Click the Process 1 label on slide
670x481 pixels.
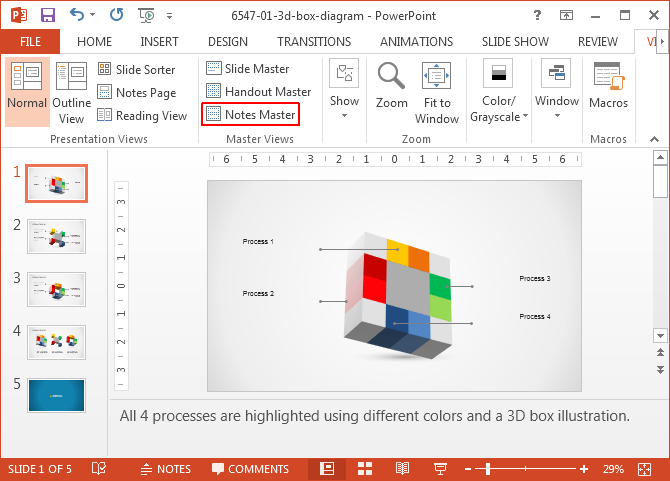258,241
